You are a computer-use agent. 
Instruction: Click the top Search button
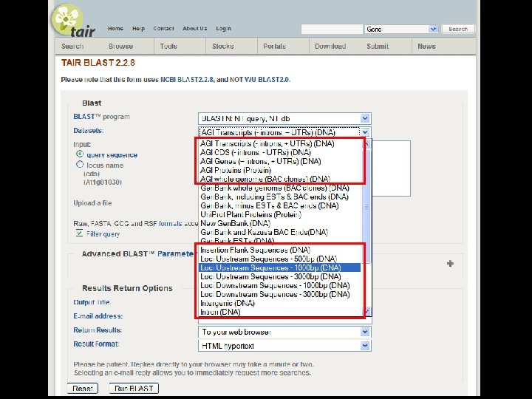click(x=458, y=29)
